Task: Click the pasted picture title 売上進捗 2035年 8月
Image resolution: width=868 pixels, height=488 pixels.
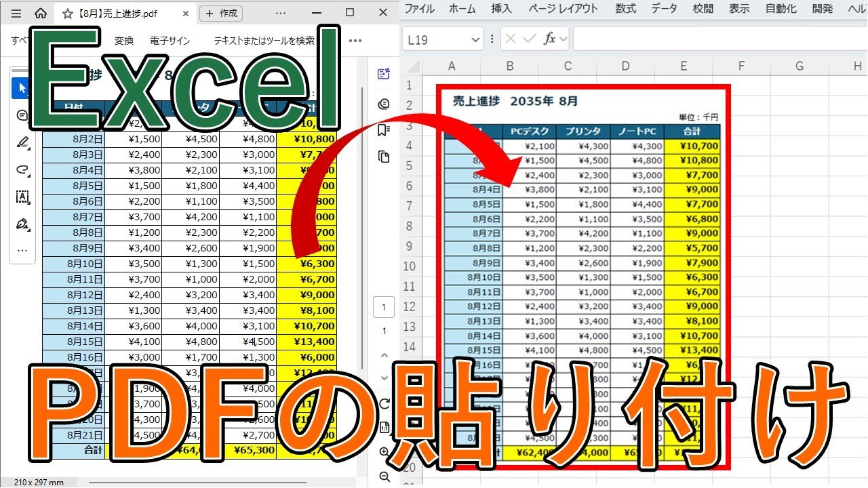Action: point(515,101)
